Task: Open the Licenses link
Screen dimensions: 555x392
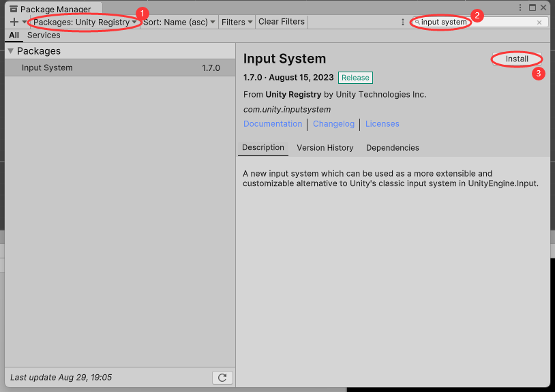Action: pos(382,124)
